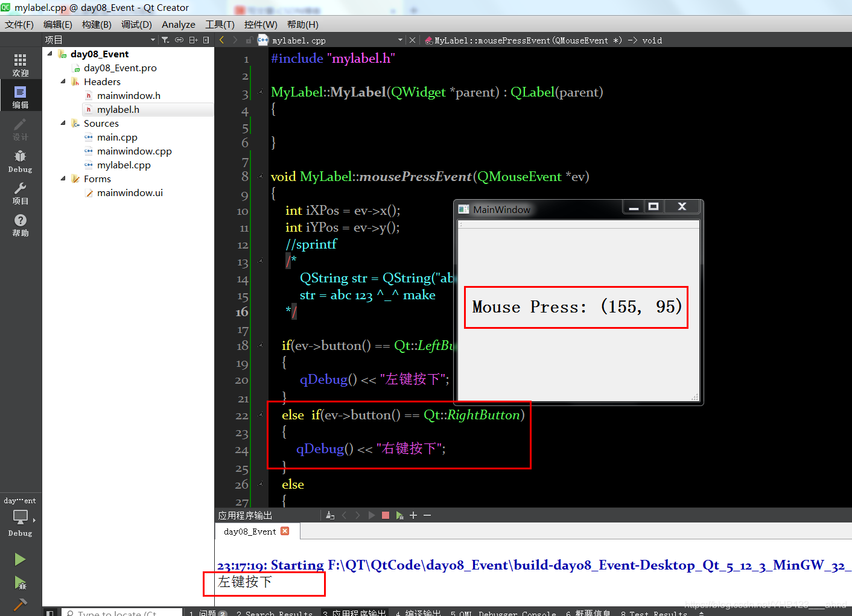Image resolution: width=852 pixels, height=616 pixels.
Task: Open the 4 编译输出 Compile Output pane
Action: tap(418, 613)
